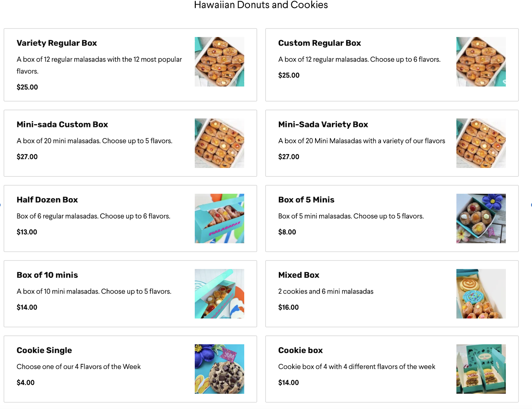Click the Cookie box $14.00 price
This screenshot has height=409, width=532.
(288, 383)
